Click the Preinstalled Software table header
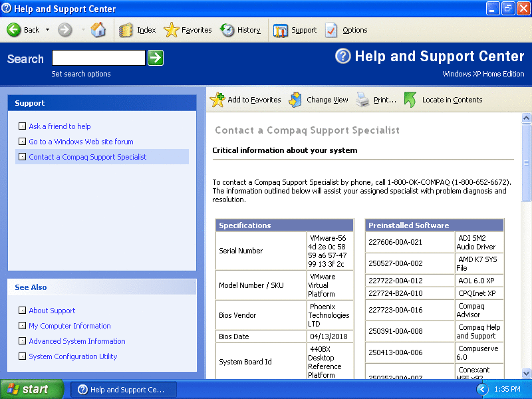Screen dimensions: 532x399 434,225
